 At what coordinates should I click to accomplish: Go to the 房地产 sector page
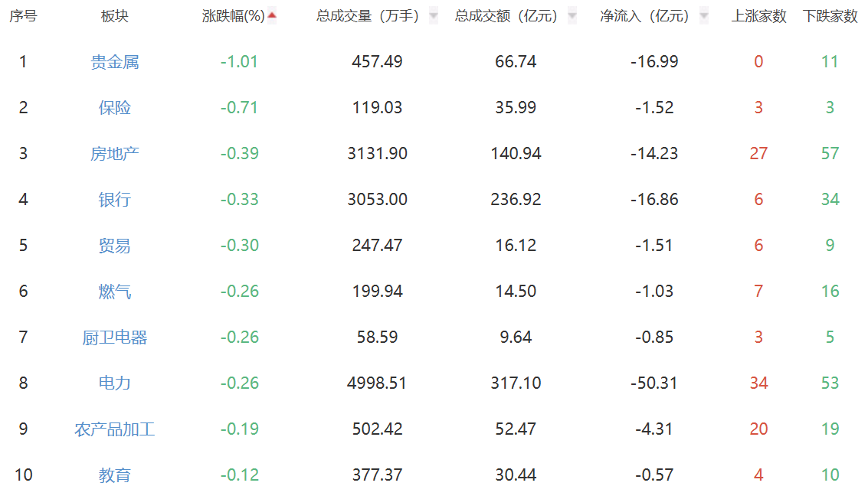coord(115,154)
